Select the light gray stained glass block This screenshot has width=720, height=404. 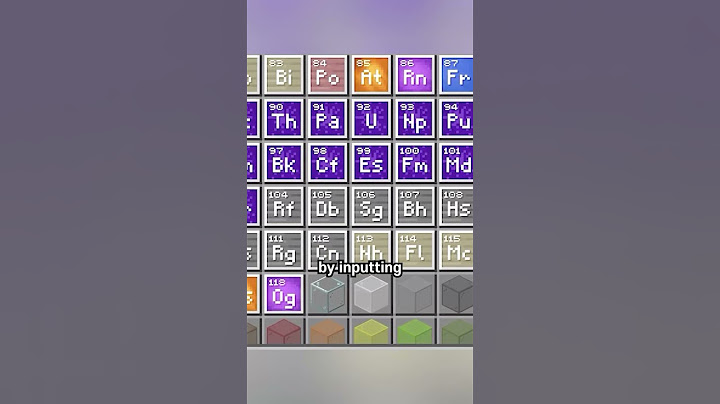pos(415,294)
